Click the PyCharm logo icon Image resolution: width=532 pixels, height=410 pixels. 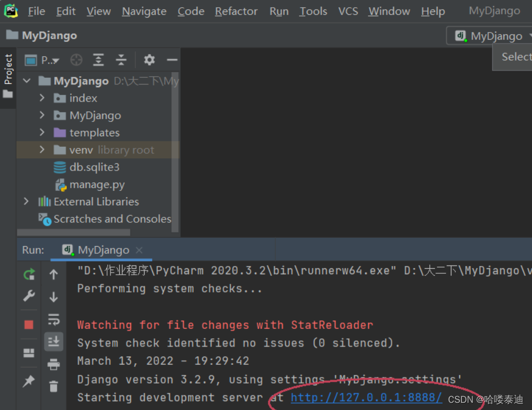(x=11, y=11)
